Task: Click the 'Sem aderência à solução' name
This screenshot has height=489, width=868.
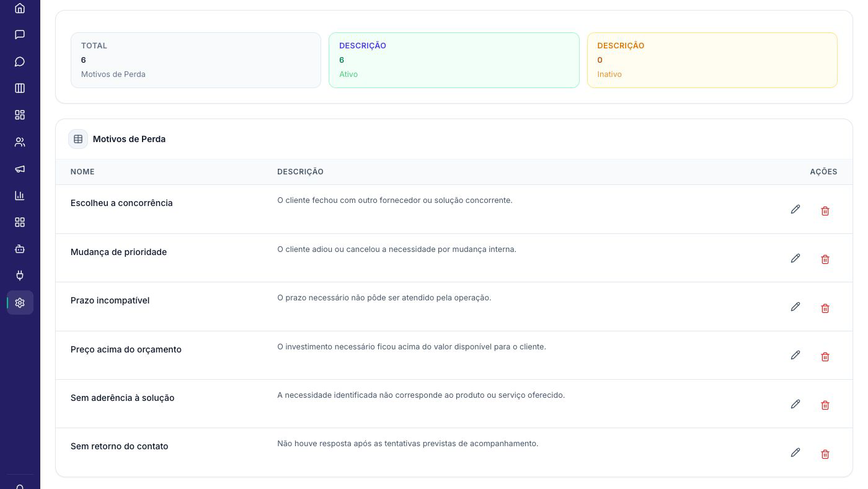Action: (x=122, y=398)
